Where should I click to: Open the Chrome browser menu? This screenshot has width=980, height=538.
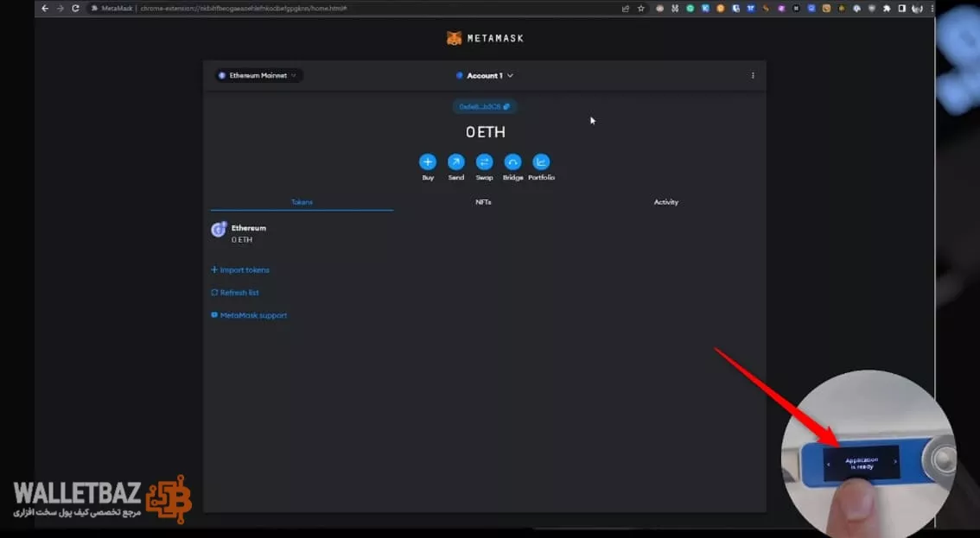pos(932,8)
